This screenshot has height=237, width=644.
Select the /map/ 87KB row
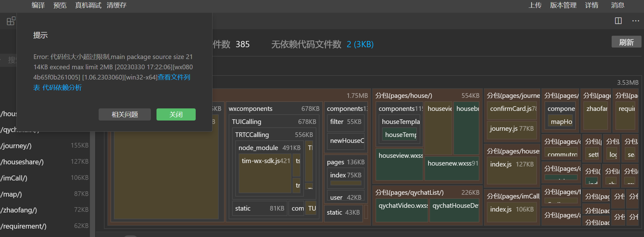44,194
